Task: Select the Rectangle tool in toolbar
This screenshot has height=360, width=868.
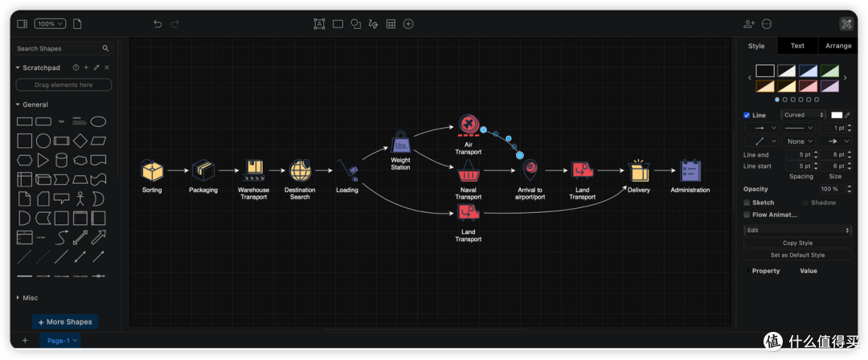Action: click(338, 24)
